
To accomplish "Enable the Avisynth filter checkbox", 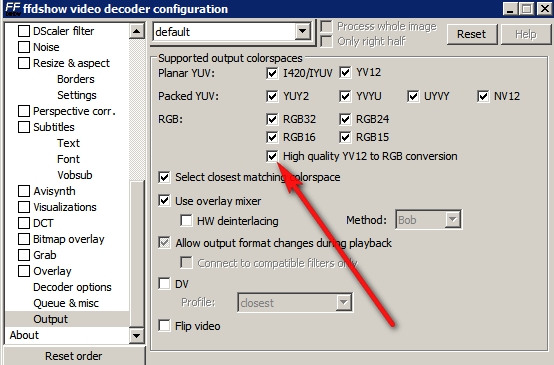I will pyautogui.click(x=24, y=191).
